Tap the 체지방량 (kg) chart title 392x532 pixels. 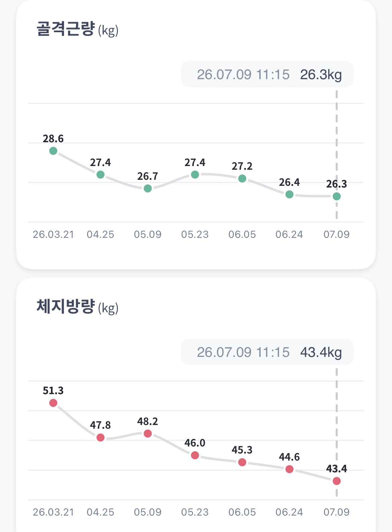click(77, 307)
